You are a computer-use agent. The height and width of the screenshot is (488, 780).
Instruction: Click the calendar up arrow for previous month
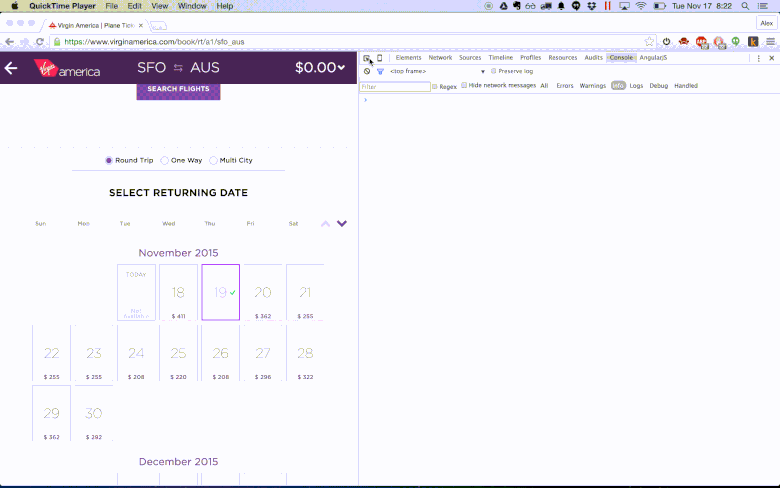pyautogui.click(x=325, y=224)
